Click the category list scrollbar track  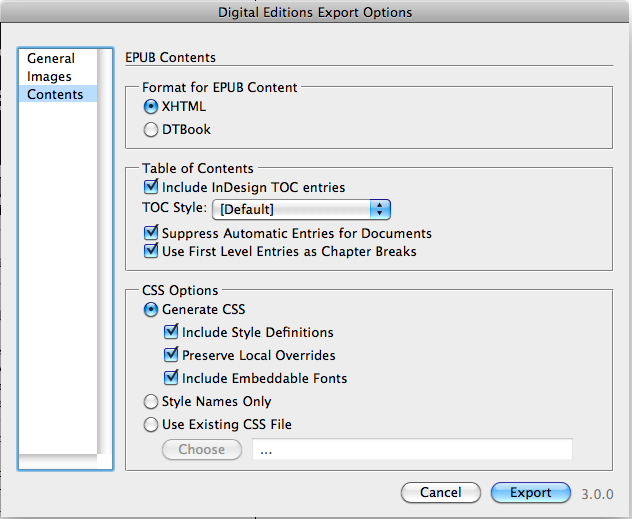pos(105,252)
